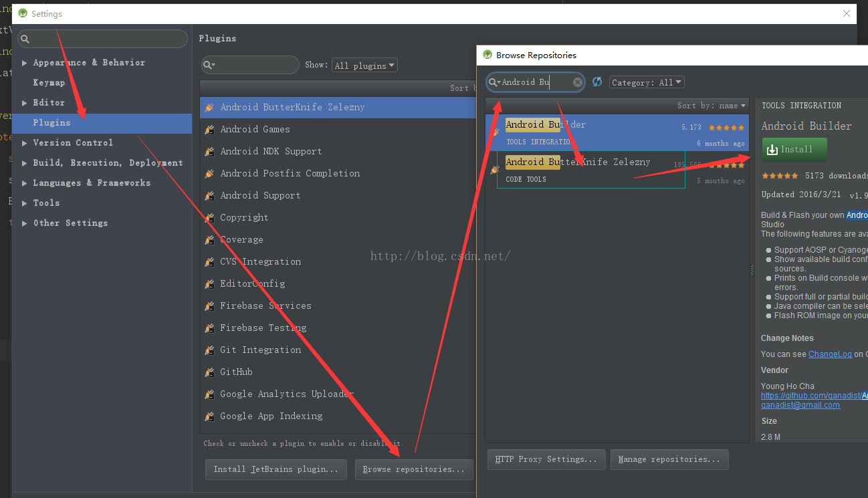Click the plugin icon next to Android NDK Support
The image size is (868, 498).
(209, 151)
